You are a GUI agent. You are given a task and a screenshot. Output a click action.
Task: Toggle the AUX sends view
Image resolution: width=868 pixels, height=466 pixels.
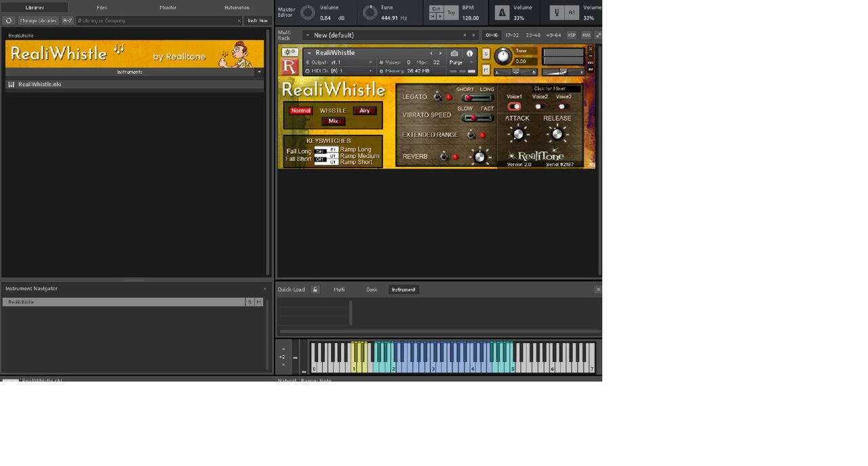(586, 35)
